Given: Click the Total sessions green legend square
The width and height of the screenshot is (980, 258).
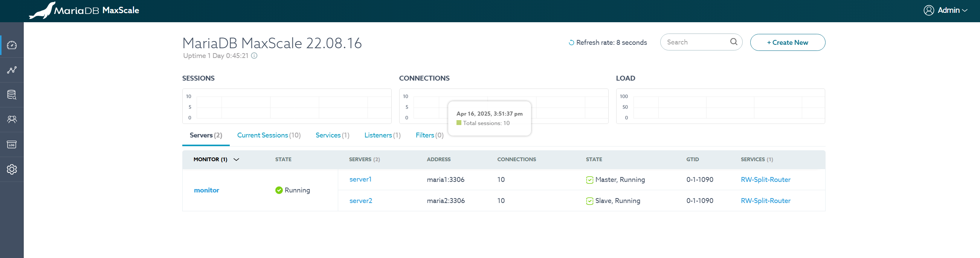Looking at the screenshot, I should point(459,123).
